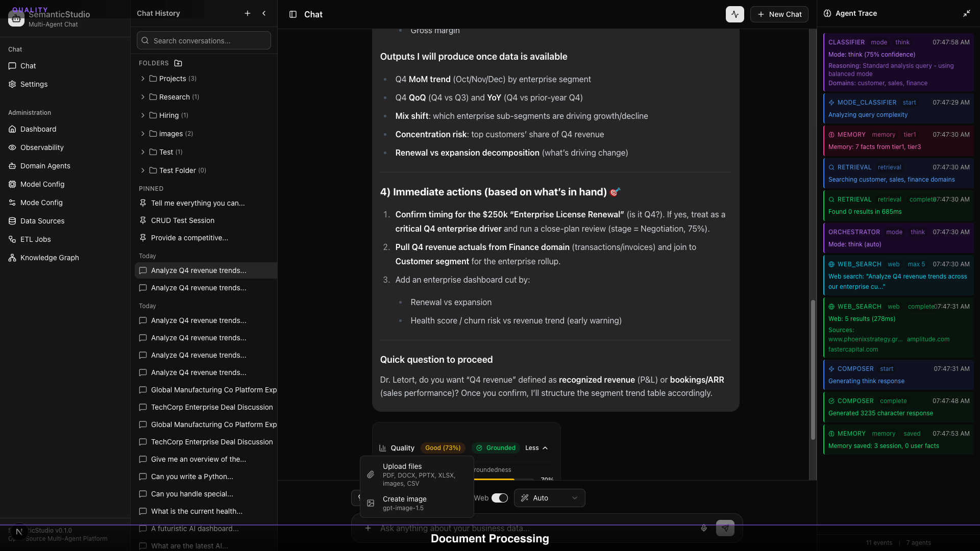Viewport: 980px width, 551px height.
Task: Click the New Chat button
Action: (x=779, y=14)
